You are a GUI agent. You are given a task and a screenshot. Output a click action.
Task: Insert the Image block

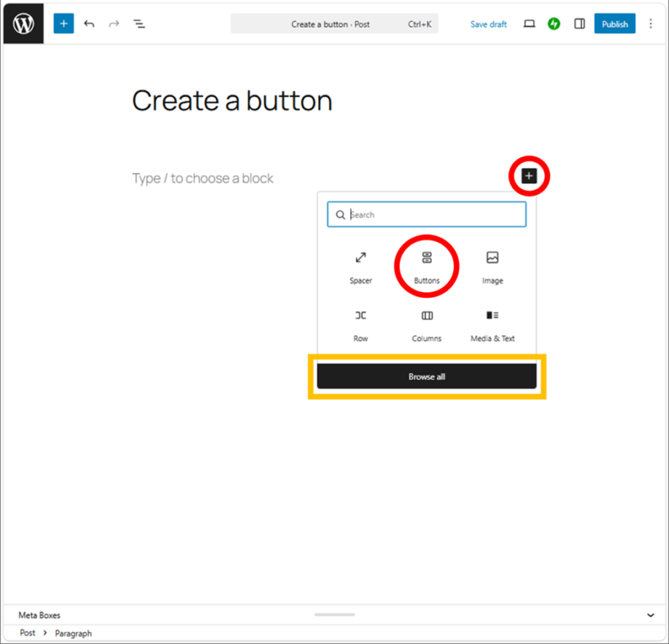(x=493, y=268)
